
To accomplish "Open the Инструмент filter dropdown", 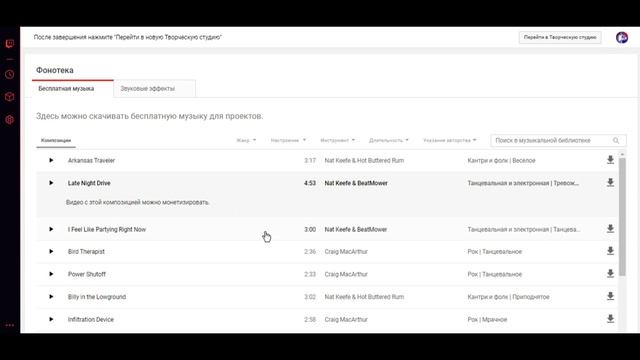I will pyautogui.click(x=338, y=140).
